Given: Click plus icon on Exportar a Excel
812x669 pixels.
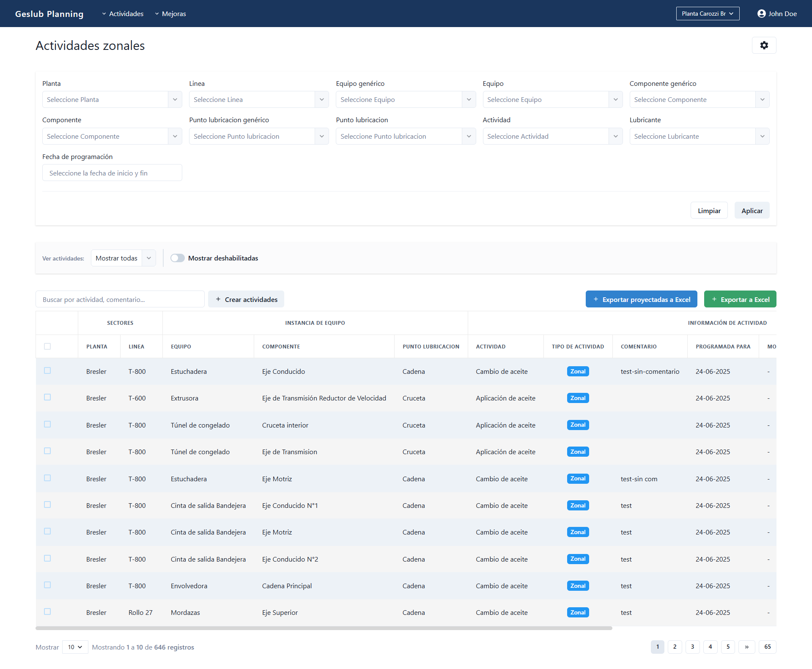Looking at the screenshot, I should 714,299.
